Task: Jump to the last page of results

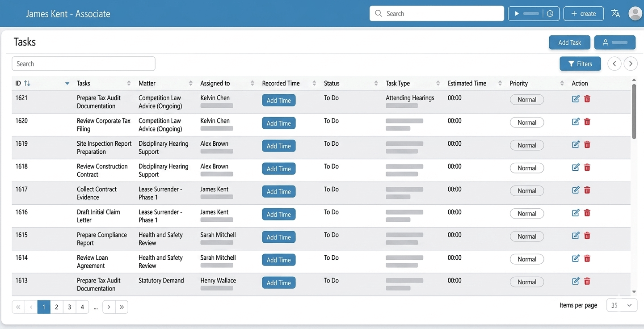Action: point(122,307)
